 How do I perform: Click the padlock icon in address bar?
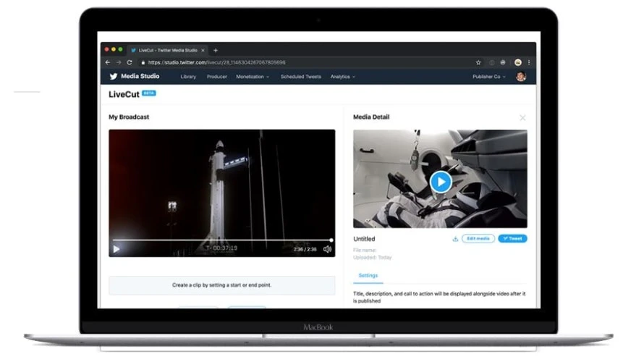click(143, 63)
